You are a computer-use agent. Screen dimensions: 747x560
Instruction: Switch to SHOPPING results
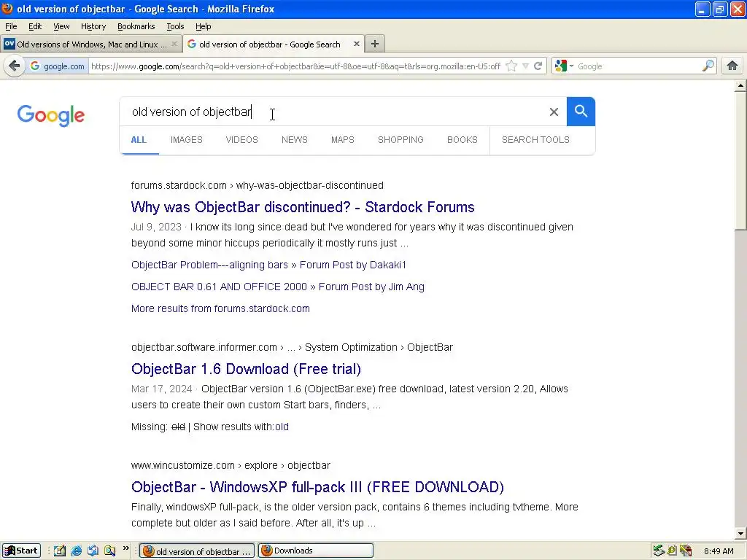400,139
